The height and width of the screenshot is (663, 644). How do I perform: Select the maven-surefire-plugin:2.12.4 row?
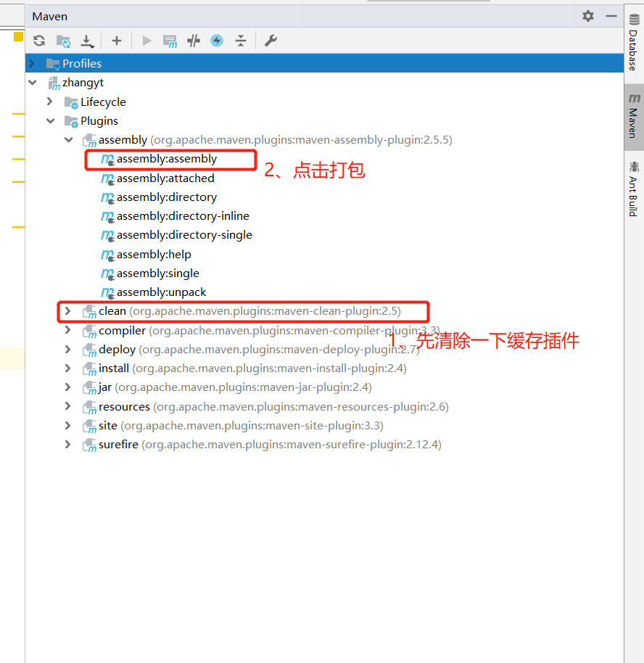324,445
